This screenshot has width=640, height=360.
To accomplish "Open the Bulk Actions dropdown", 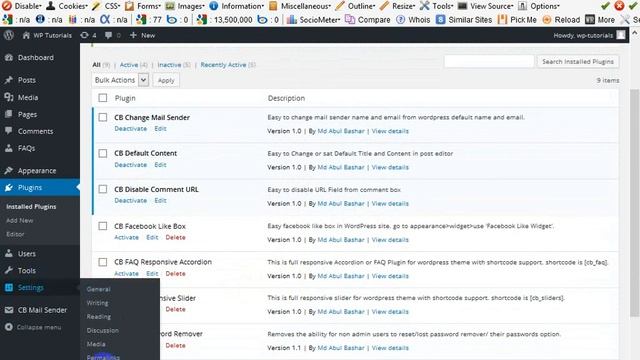I will [120, 80].
